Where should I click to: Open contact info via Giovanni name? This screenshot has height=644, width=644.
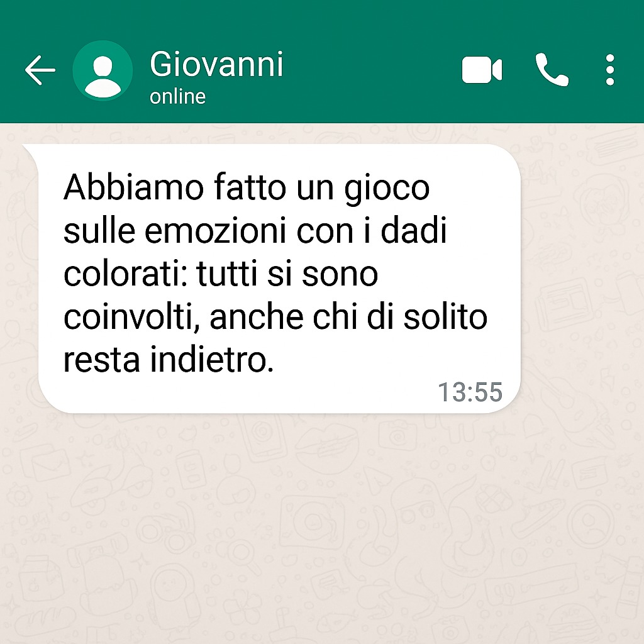point(216,64)
